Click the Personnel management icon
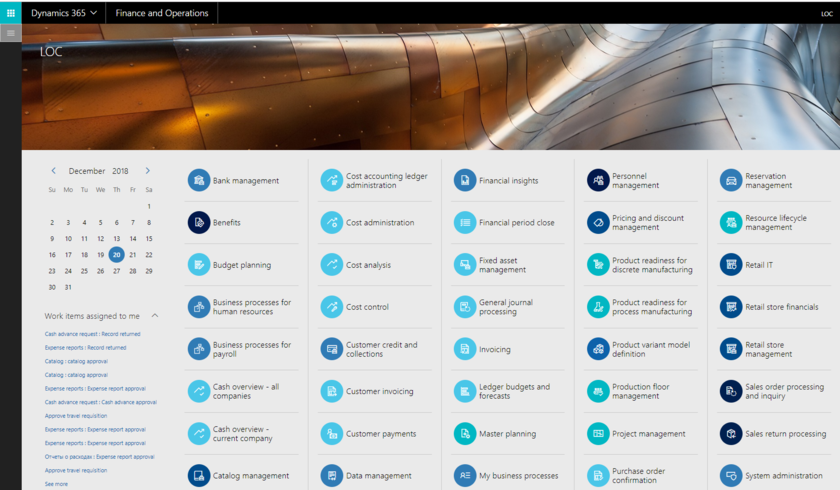 coord(598,181)
